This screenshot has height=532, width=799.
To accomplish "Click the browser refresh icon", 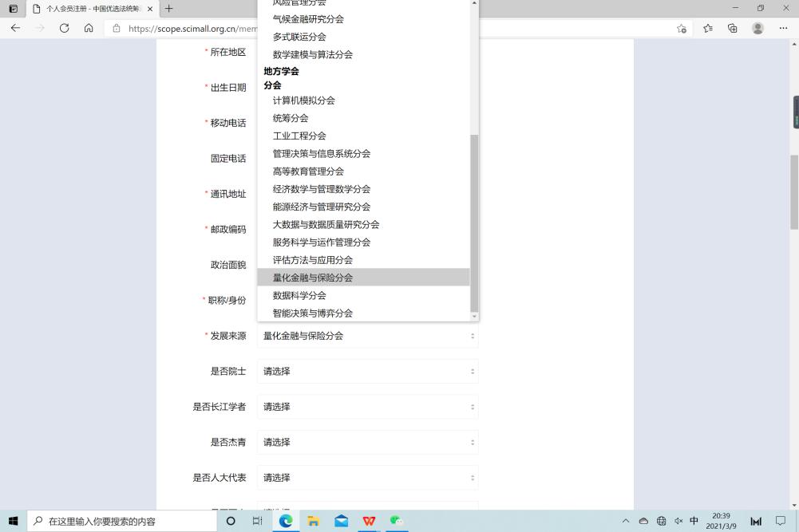I will [x=64, y=28].
